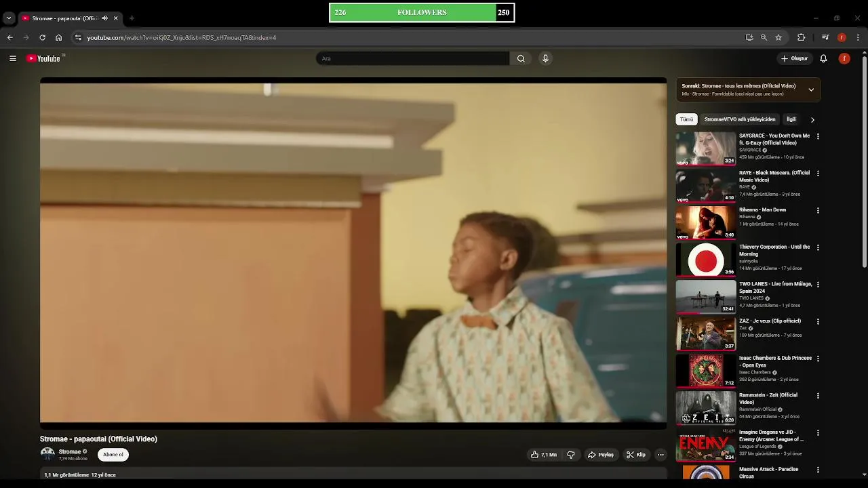The width and height of the screenshot is (868, 488).
Task: Open a new browser tab
Action: click(132, 18)
